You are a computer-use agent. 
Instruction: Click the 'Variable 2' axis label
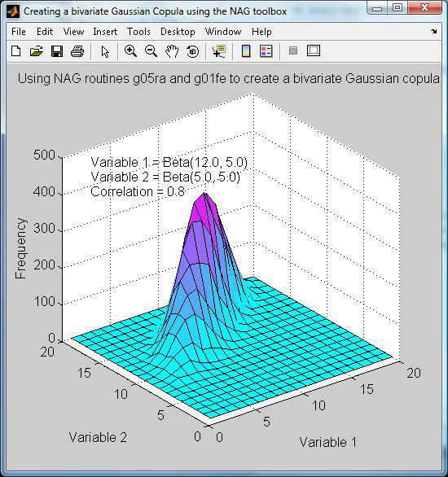[x=98, y=437]
